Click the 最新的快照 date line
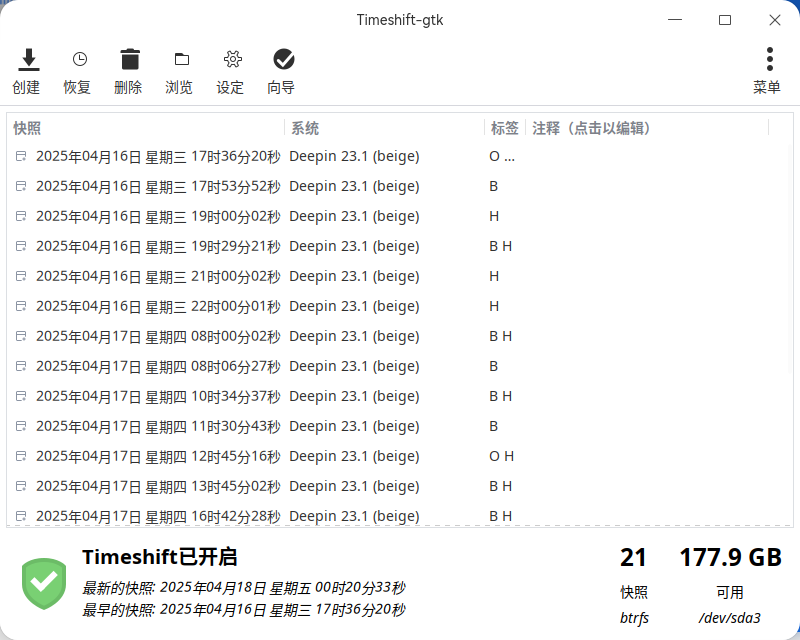800x640 pixels. (x=244, y=588)
